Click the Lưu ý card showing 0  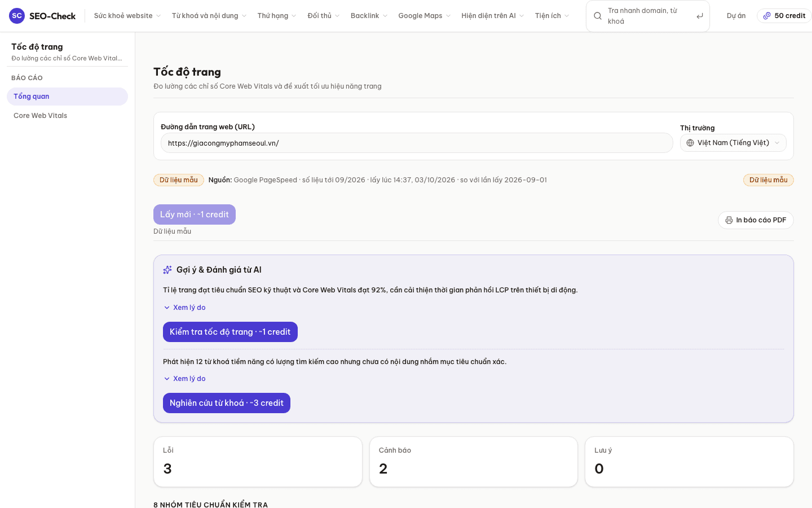point(689,462)
